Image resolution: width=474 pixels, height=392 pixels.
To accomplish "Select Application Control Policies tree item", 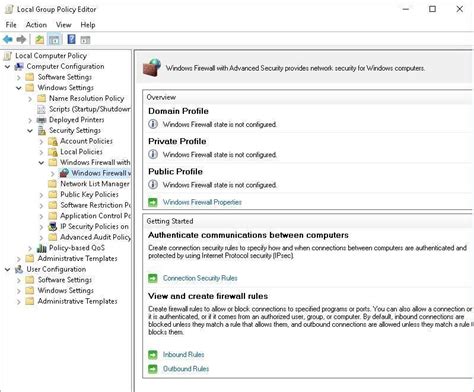I will pyautogui.click(x=95, y=216).
